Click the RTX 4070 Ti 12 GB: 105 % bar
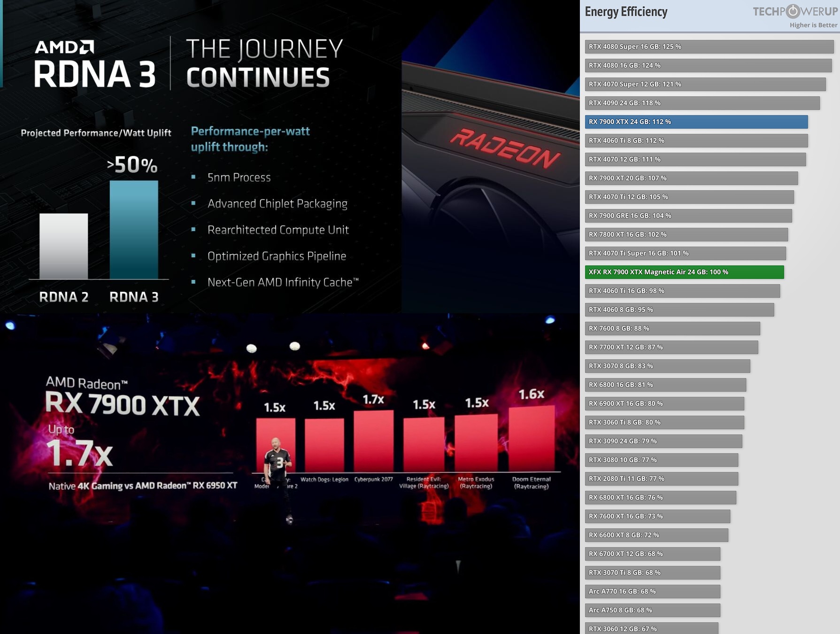Viewport: 840px width, 634px height. tap(689, 197)
